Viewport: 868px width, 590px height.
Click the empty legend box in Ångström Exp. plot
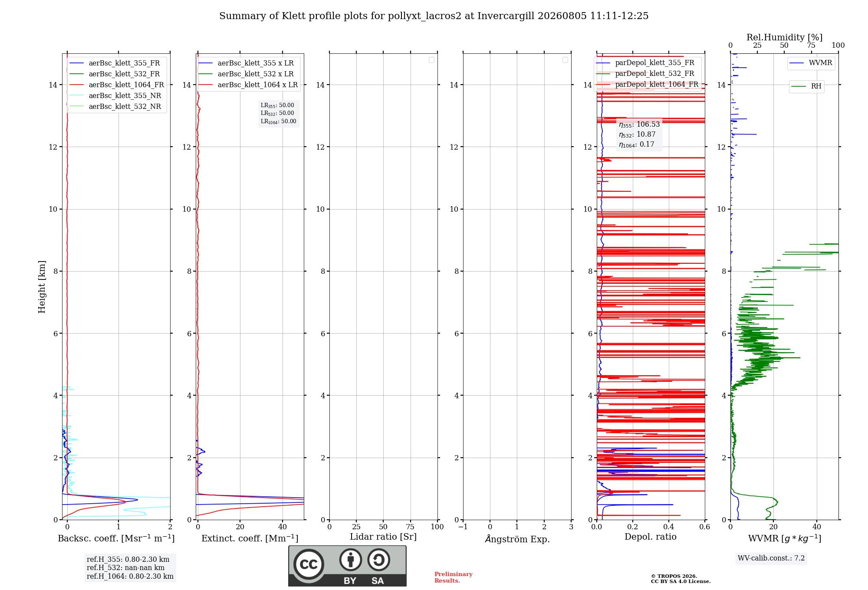click(x=565, y=60)
